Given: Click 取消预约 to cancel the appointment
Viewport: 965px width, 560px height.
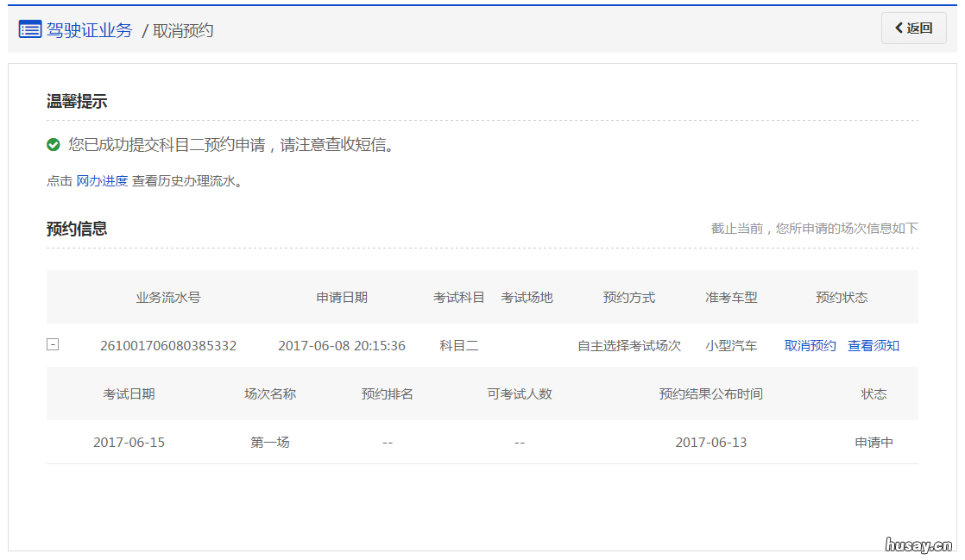Looking at the screenshot, I should tap(810, 344).
